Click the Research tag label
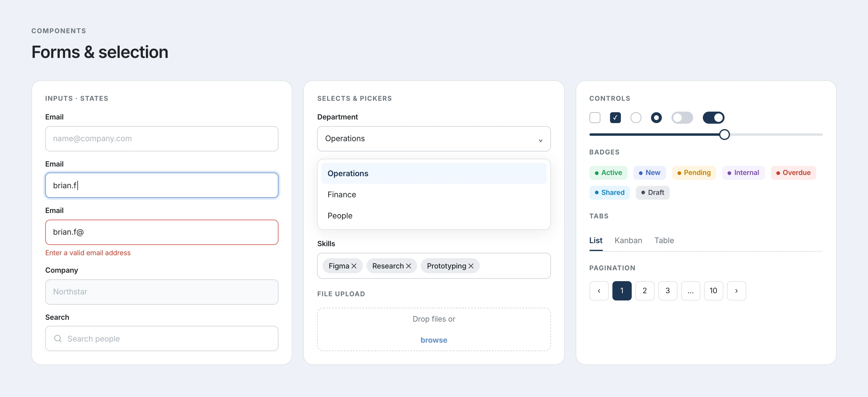The width and height of the screenshot is (868, 397). [x=388, y=266]
